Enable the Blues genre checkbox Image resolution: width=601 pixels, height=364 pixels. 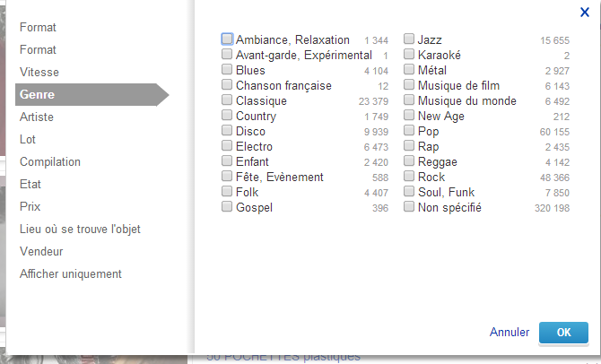(x=227, y=70)
